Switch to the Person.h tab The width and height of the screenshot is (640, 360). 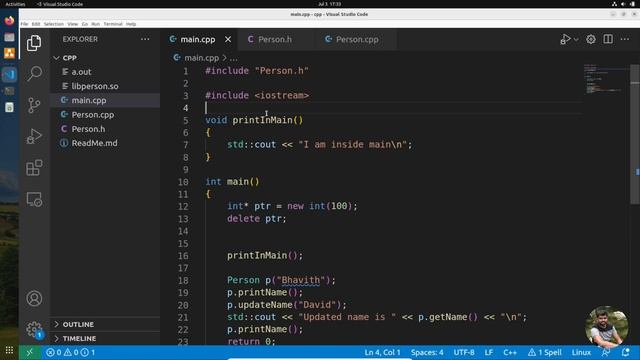pos(275,39)
